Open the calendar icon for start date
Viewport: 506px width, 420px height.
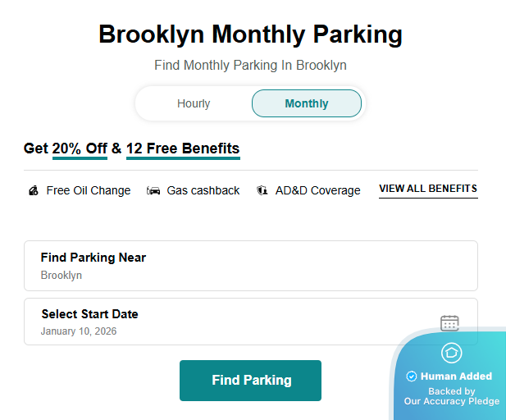(x=449, y=323)
